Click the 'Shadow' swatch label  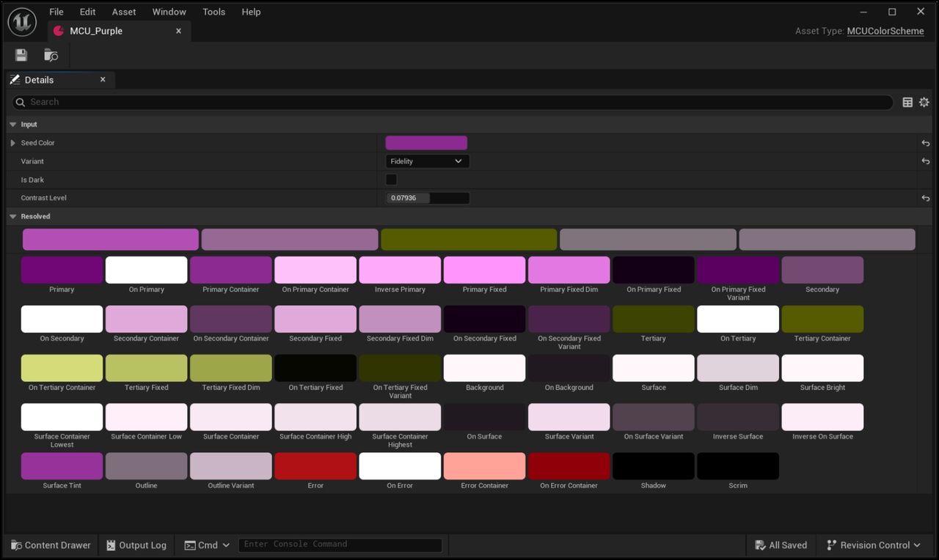click(653, 485)
